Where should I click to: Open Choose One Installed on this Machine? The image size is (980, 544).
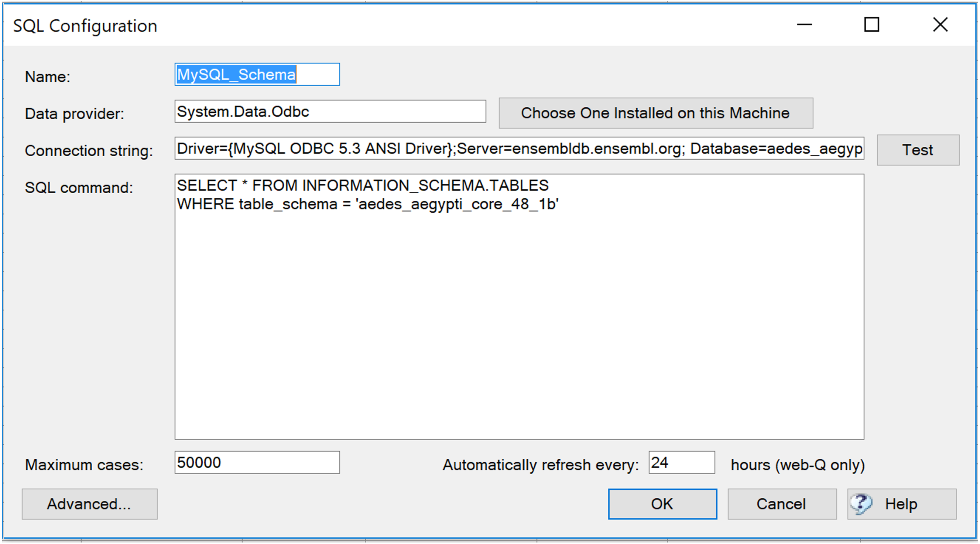tap(656, 113)
